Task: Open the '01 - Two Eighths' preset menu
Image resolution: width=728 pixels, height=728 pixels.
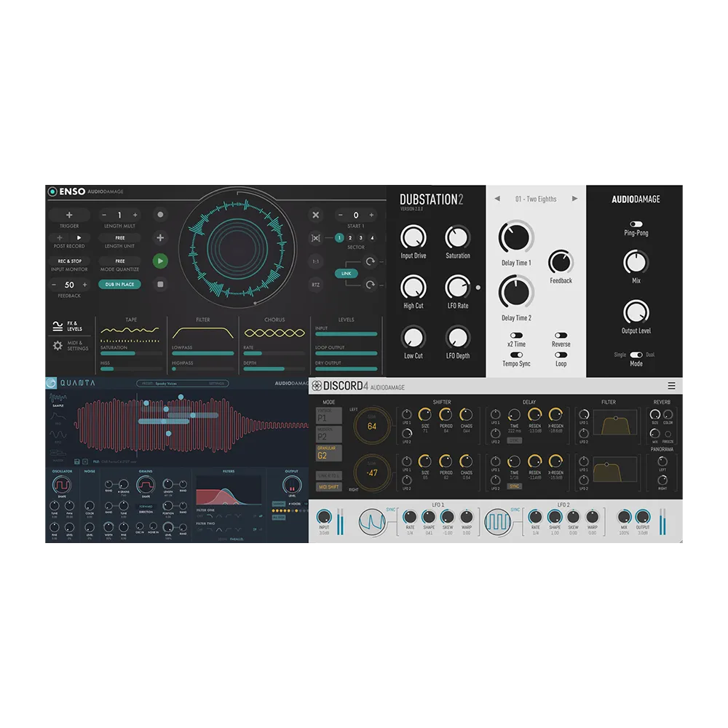Action: 536,199
